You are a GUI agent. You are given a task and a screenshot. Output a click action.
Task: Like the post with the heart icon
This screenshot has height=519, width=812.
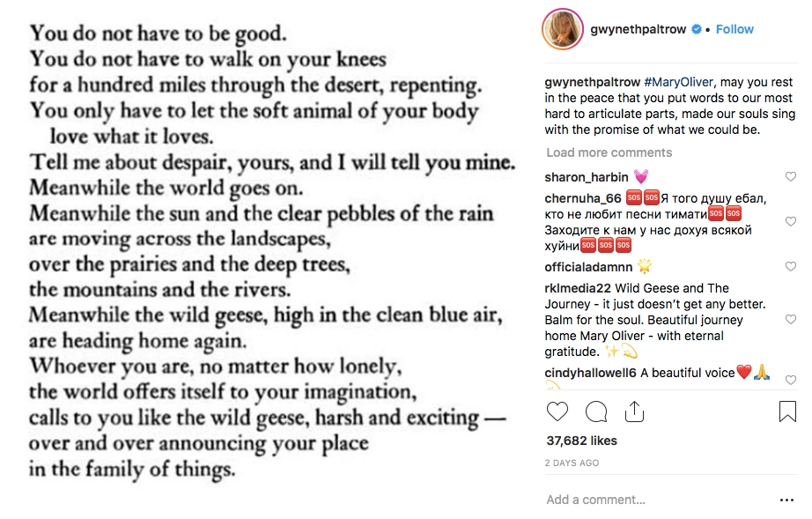(557, 411)
